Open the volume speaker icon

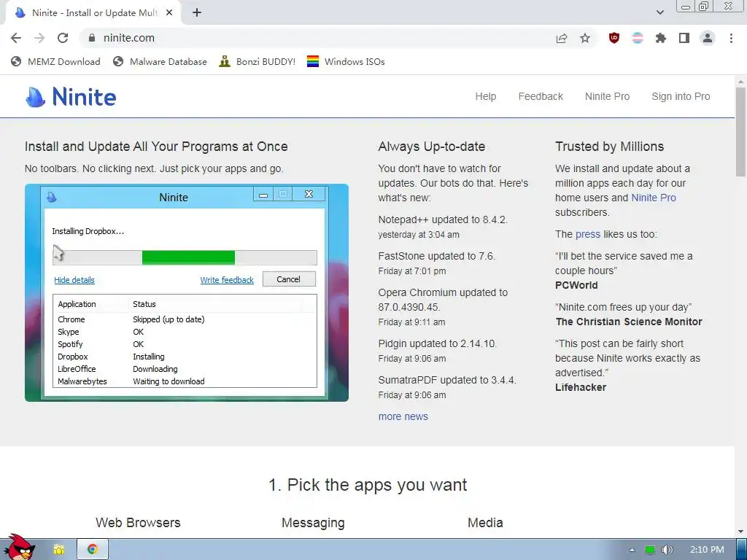point(667,550)
